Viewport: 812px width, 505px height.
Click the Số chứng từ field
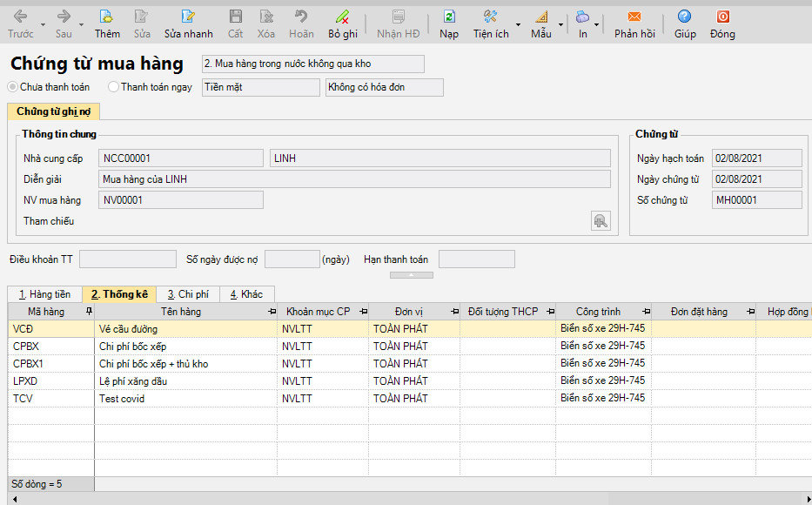[756, 200]
